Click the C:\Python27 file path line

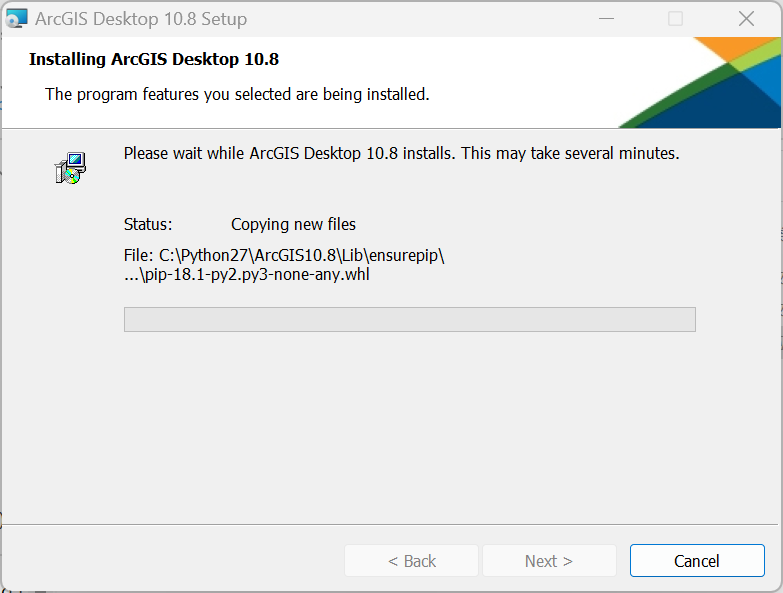click(x=284, y=255)
